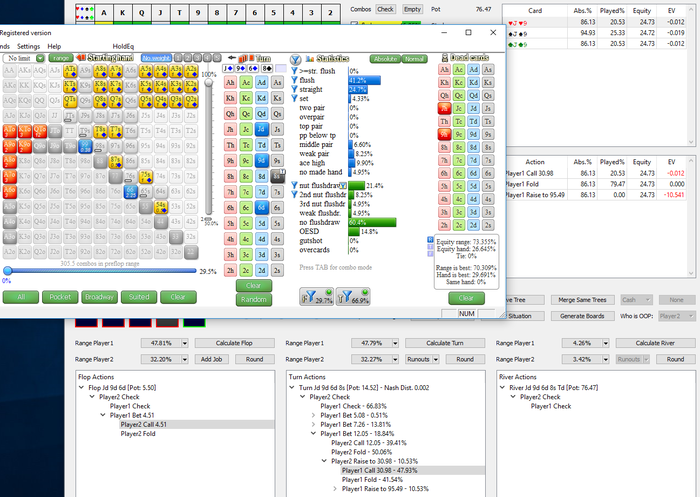Collapse the Flop Jd 9d 6d tree node

point(82,388)
